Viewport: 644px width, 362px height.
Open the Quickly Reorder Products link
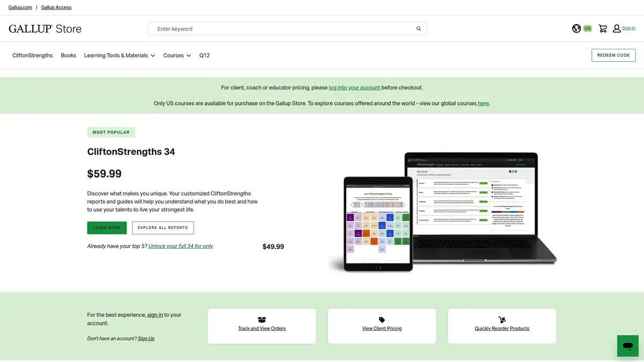502,329
